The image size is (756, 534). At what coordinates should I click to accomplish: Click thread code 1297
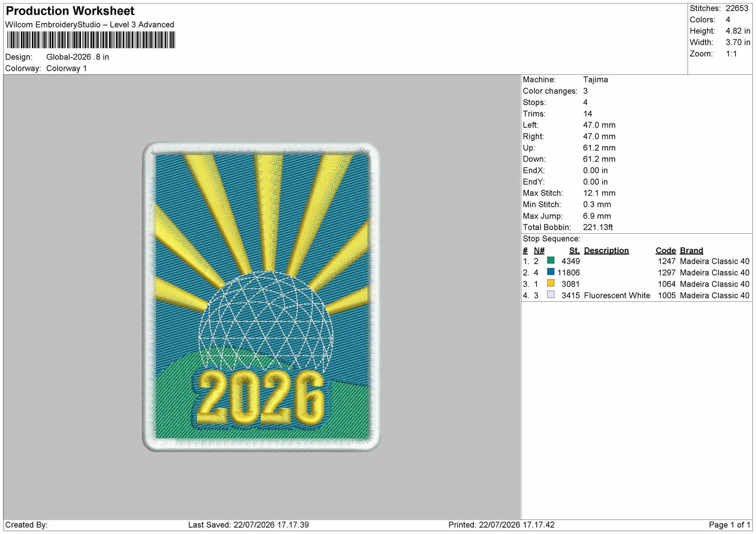[x=667, y=273]
